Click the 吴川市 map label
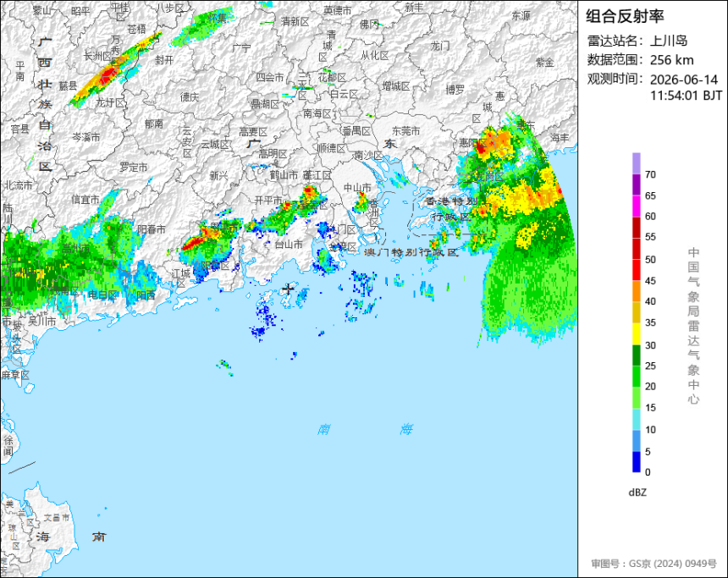Viewport: 728px width, 578px height. [41, 322]
